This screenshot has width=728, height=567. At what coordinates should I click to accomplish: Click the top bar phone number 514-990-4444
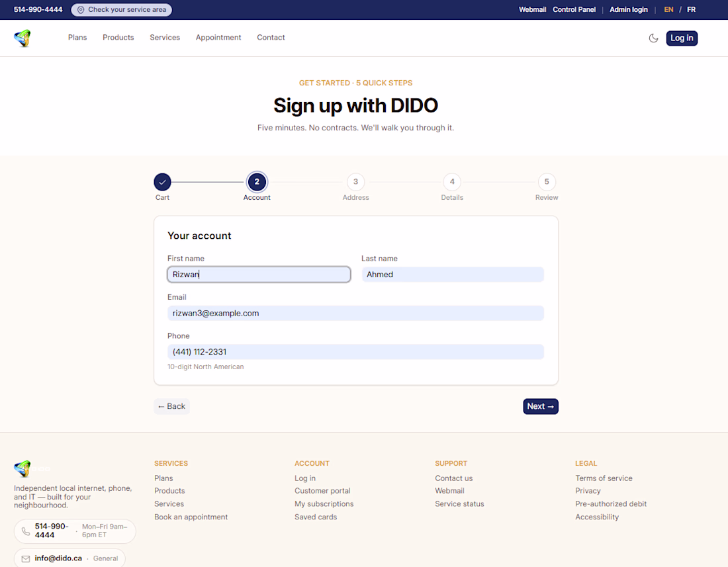pyautogui.click(x=38, y=10)
